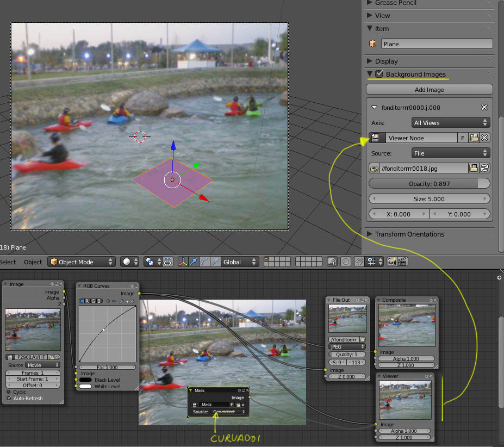
Task: Unlink Viewer Node image with X icon
Action: click(x=484, y=138)
